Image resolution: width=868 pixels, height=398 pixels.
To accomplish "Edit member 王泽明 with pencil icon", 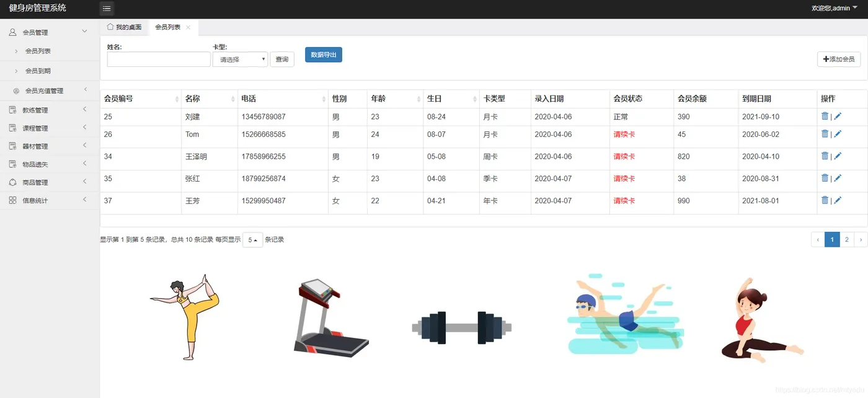I will [838, 156].
